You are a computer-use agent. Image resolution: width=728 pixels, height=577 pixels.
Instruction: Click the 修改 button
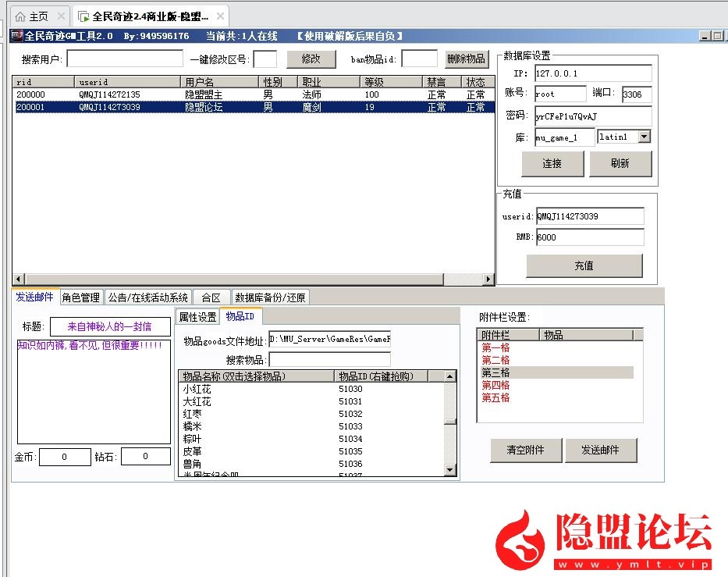tap(311, 59)
